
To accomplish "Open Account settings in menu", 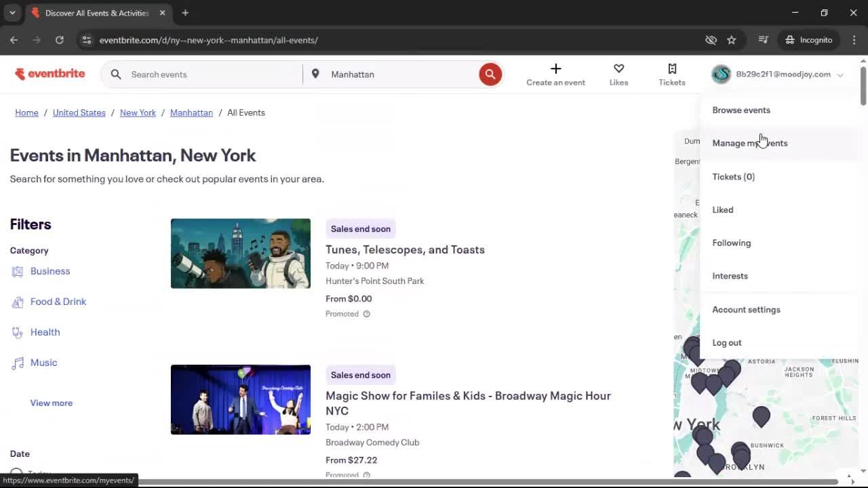I will coord(747,309).
